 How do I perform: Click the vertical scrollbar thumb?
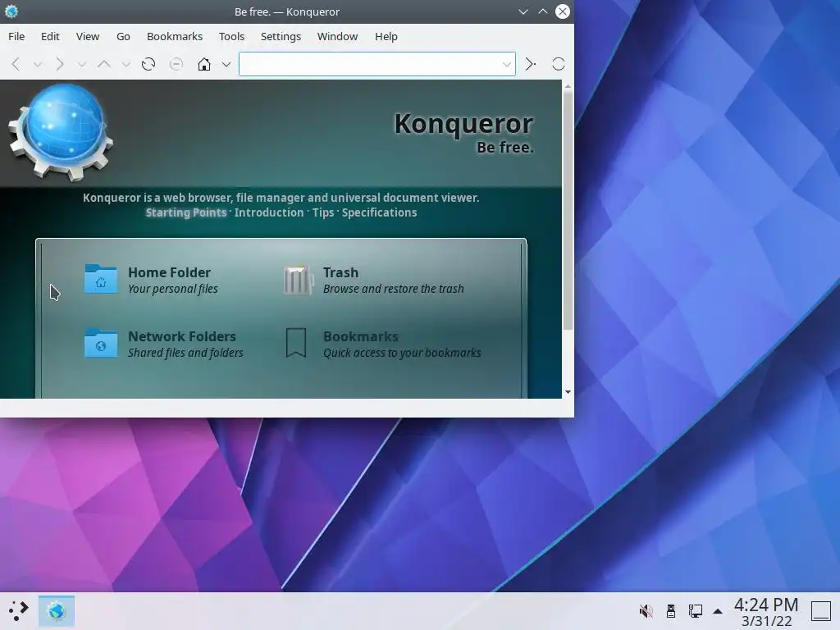(x=568, y=210)
